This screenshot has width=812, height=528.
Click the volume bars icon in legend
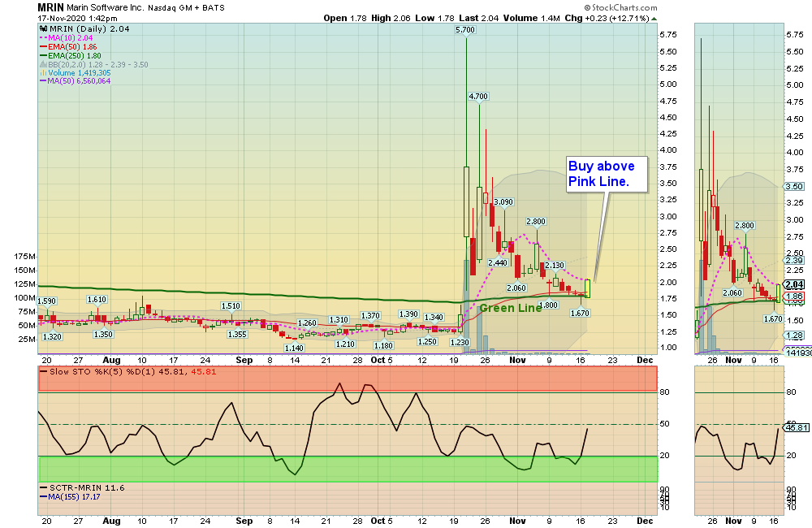pyautogui.click(x=44, y=73)
